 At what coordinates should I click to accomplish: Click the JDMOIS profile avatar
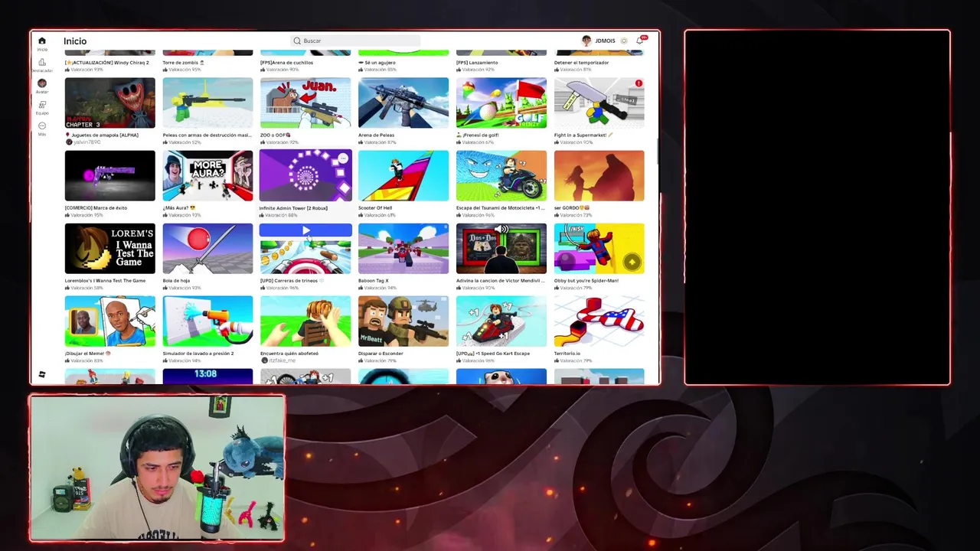tap(586, 41)
